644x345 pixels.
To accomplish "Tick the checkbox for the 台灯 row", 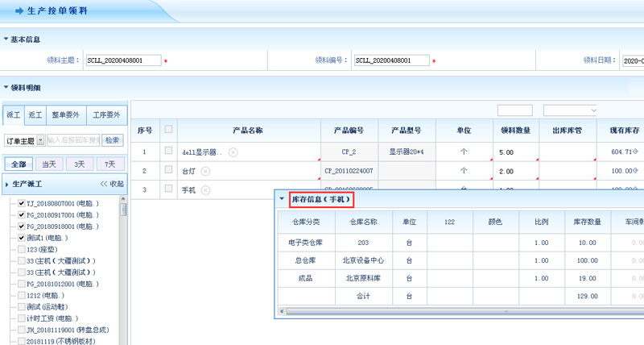I will [168, 170].
